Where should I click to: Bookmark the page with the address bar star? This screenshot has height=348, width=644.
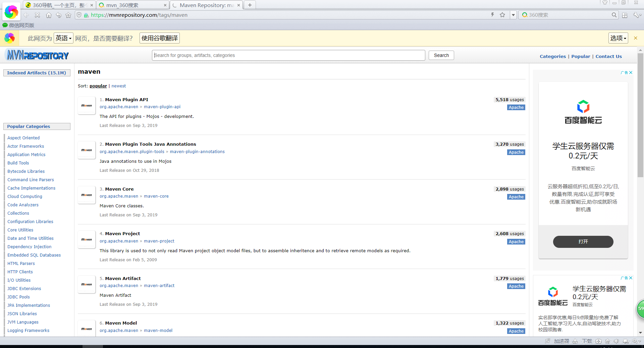pyautogui.click(x=502, y=15)
